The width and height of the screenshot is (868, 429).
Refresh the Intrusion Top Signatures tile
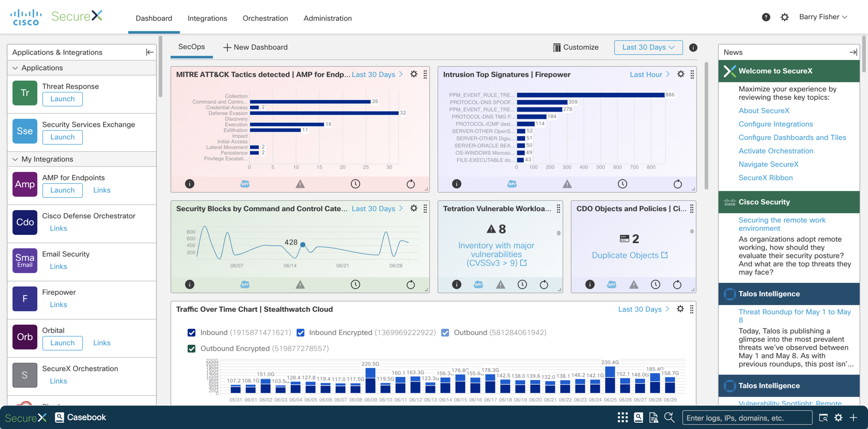[678, 184]
